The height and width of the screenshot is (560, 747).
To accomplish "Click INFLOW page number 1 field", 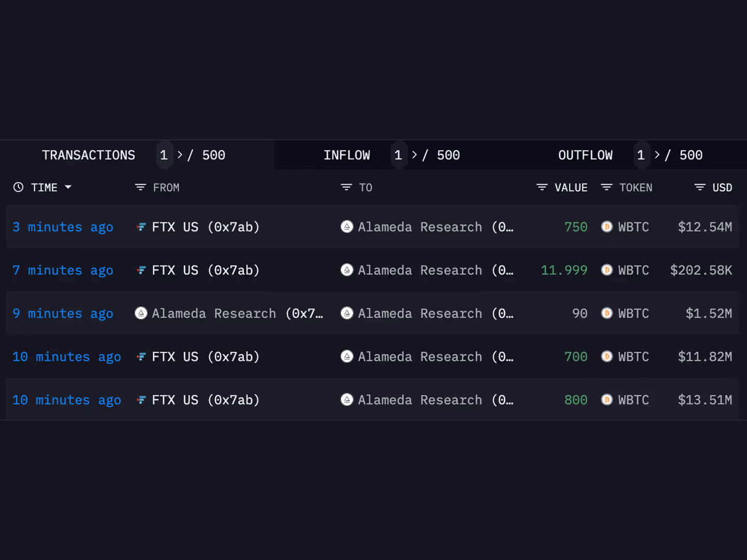I will (398, 155).
